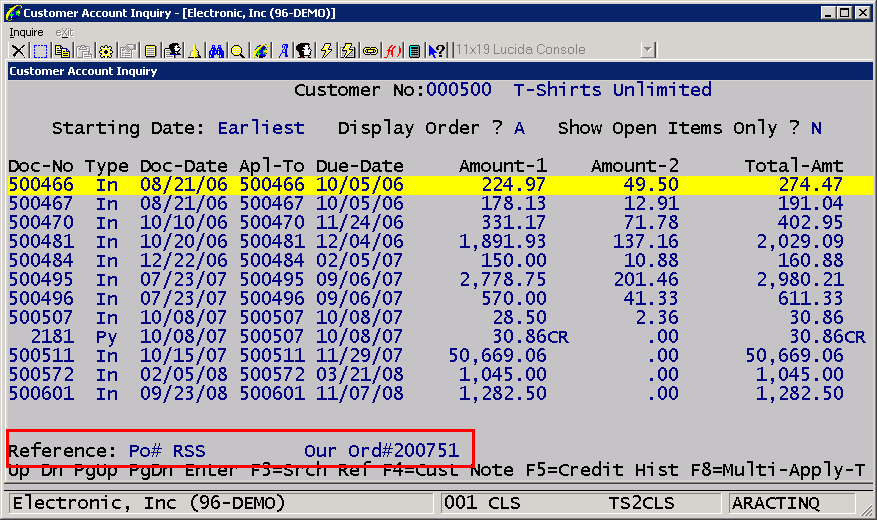Viewport: 877px width, 520px height.
Task: Click the person-with-notes icon
Action: [x=172, y=51]
